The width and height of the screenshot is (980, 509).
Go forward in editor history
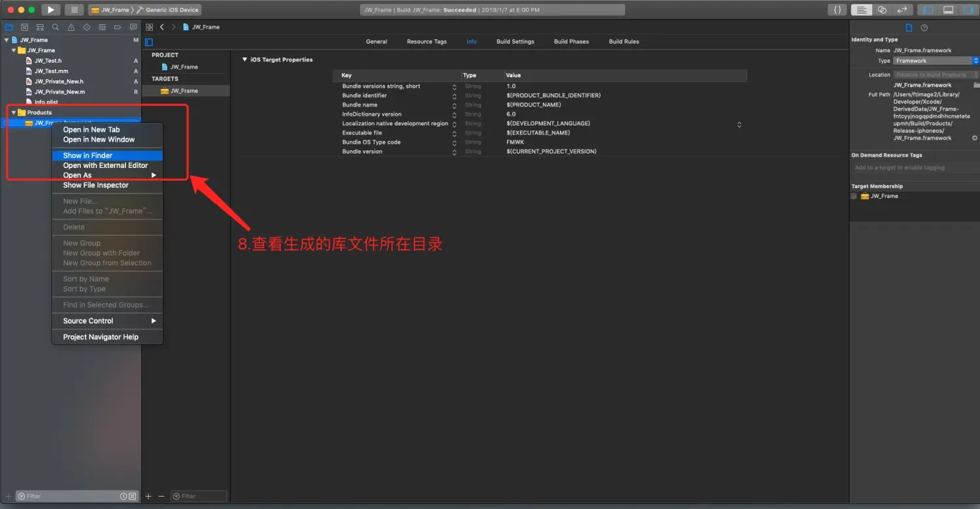tap(174, 27)
